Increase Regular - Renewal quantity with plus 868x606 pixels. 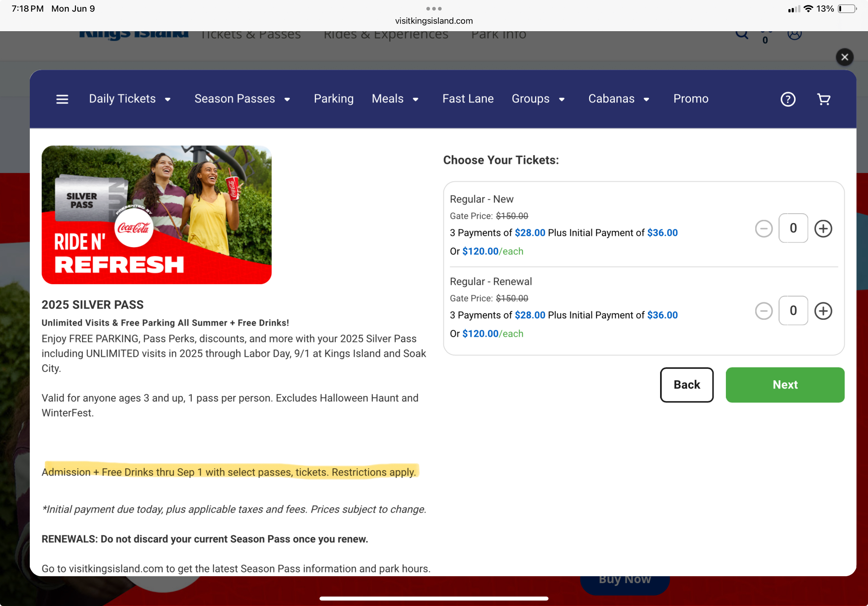pos(823,311)
